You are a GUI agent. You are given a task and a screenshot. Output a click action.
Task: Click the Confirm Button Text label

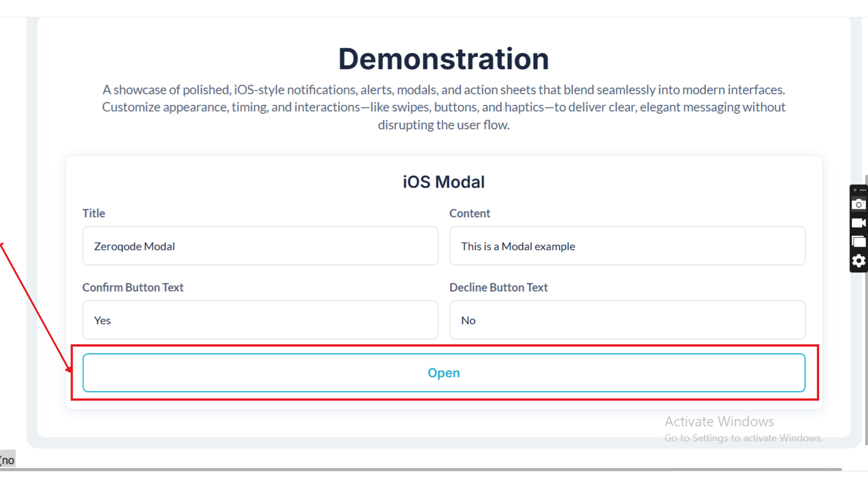tap(132, 287)
